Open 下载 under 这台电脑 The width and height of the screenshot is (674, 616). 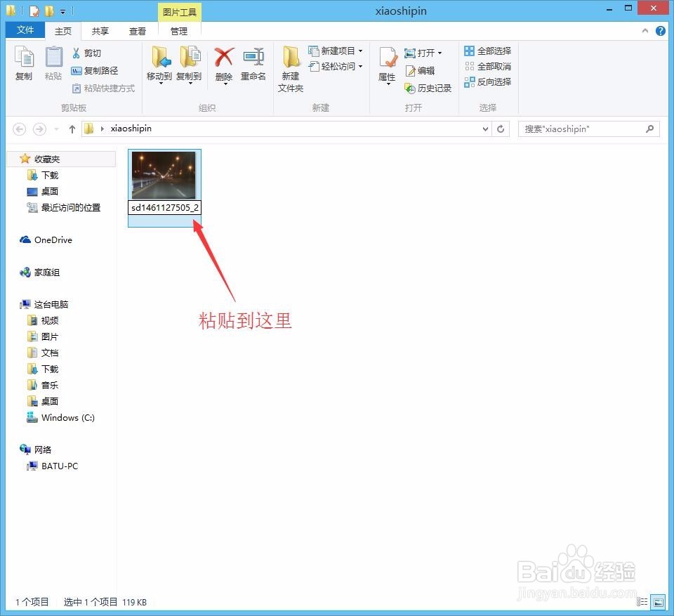tap(43, 369)
